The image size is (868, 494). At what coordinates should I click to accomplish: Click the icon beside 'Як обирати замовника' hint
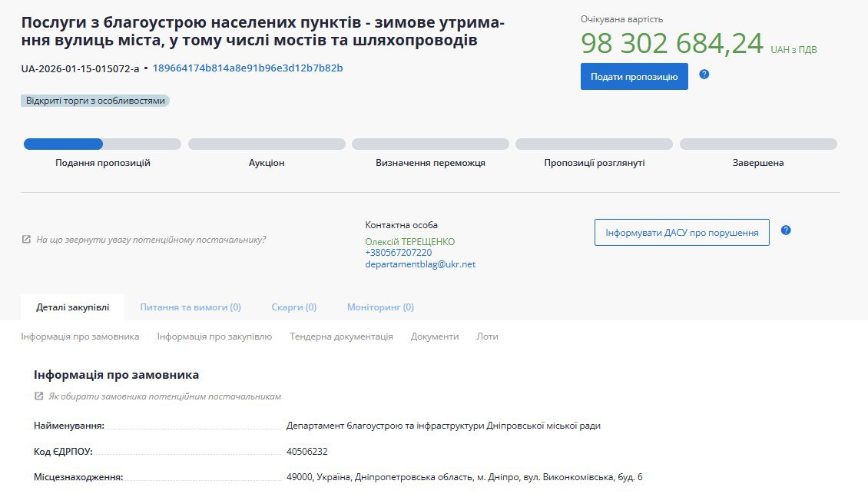click(39, 396)
